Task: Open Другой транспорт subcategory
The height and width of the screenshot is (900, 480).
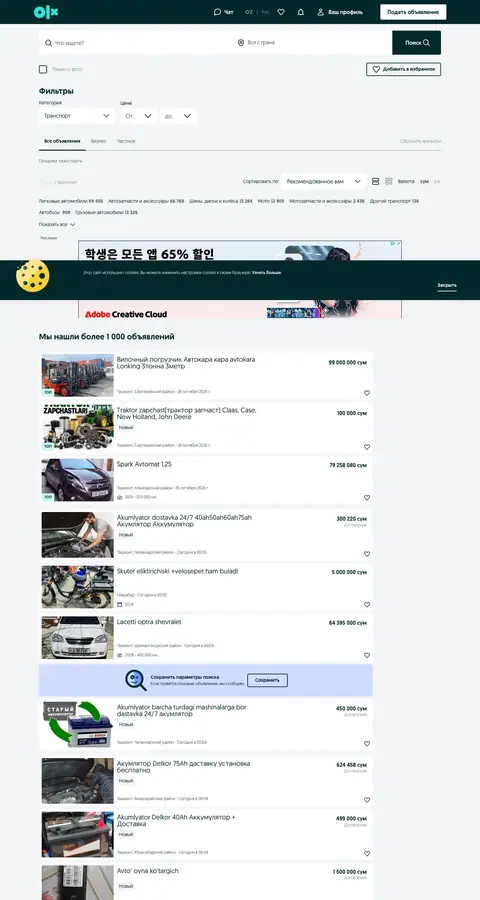Action: click(394, 201)
